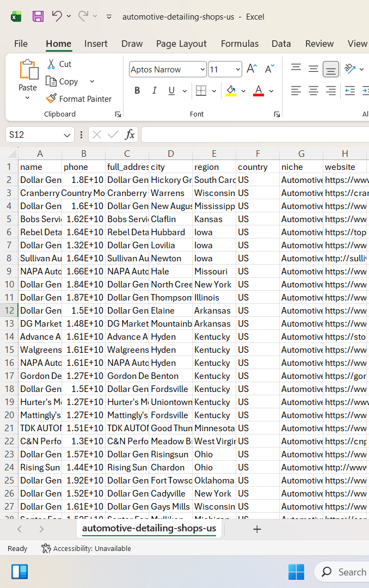
Task: Click the Copy button
Action: pyautogui.click(x=62, y=81)
